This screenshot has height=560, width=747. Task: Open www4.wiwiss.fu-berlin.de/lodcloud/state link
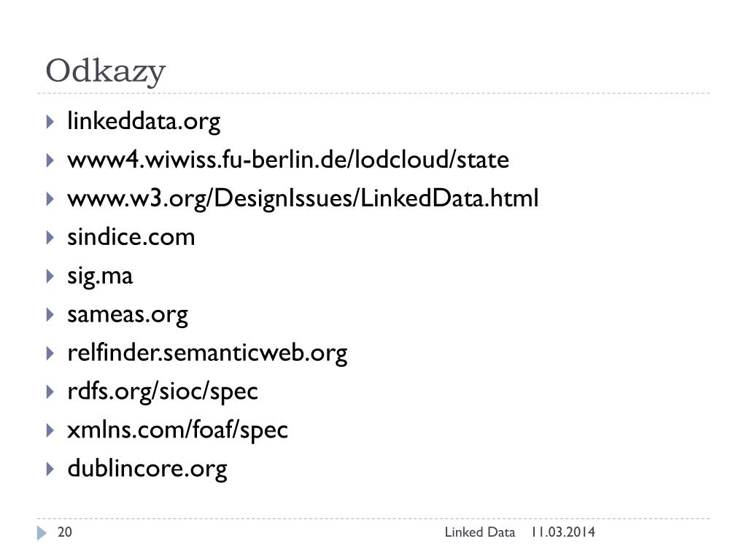pyautogui.click(x=287, y=160)
